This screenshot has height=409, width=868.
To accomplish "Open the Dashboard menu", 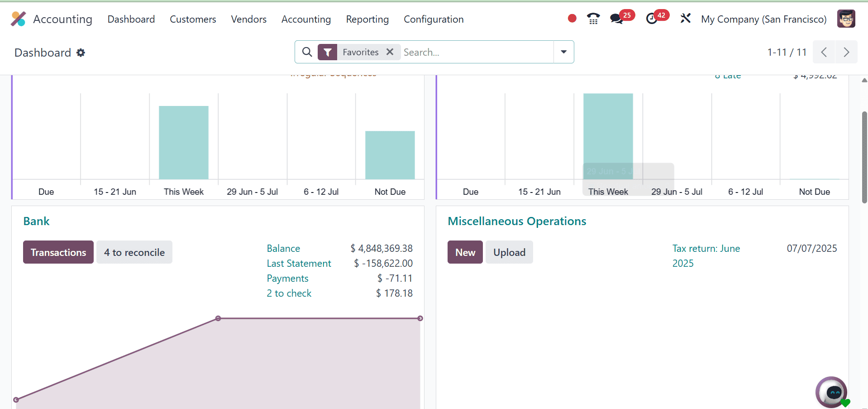I will click(x=131, y=19).
